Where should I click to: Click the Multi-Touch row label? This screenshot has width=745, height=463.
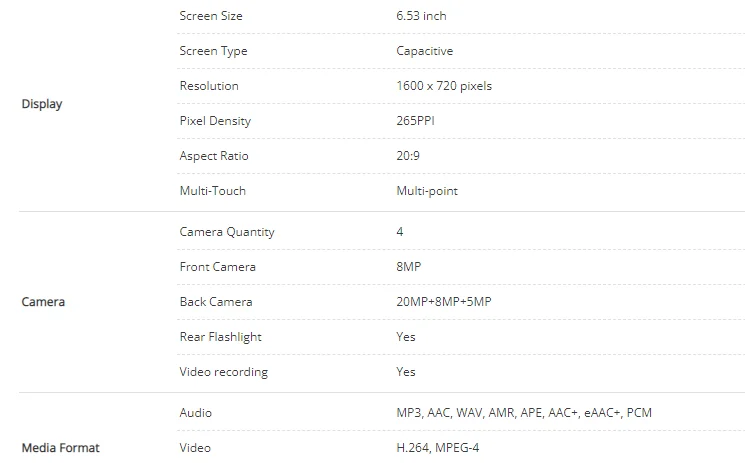[x=212, y=191]
